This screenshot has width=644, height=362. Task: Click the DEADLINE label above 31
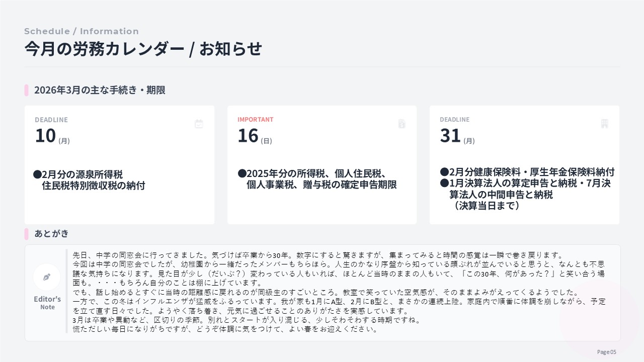[454, 120]
